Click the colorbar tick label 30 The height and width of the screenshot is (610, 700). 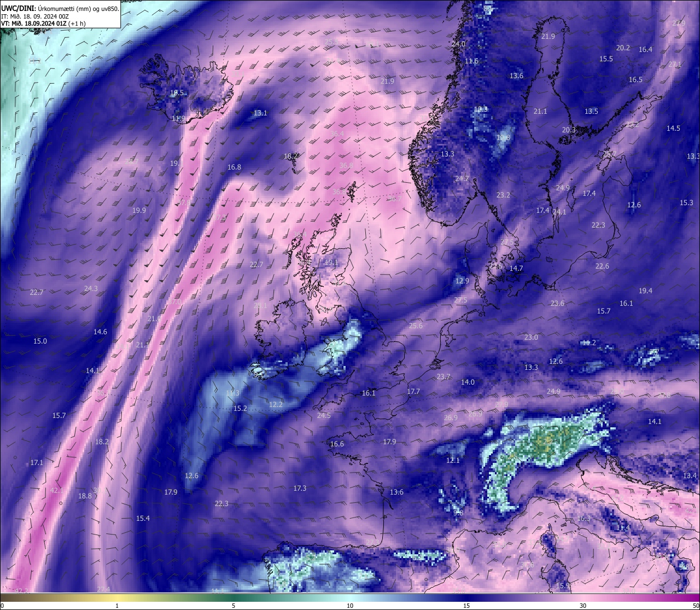(x=583, y=606)
